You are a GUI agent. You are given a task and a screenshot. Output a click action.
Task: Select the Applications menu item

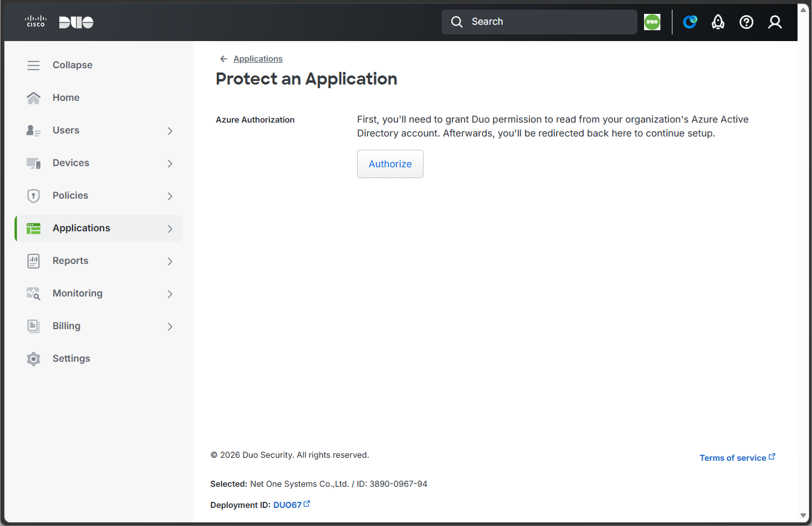98,228
